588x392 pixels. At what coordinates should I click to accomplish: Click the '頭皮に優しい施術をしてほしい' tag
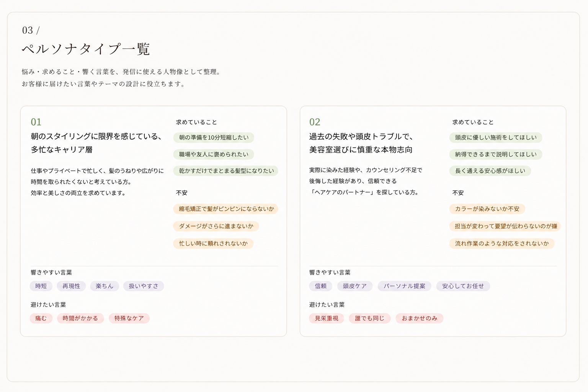pos(496,137)
